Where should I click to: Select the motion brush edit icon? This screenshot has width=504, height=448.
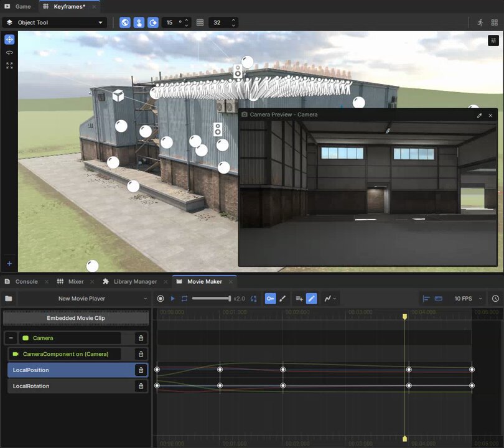click(x=282, y=299)
